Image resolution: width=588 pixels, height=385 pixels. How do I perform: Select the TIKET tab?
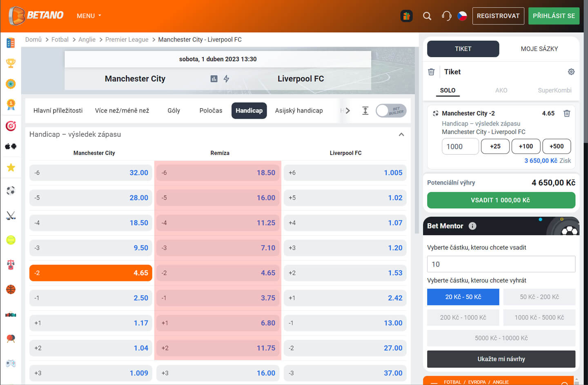click(463, 49)
